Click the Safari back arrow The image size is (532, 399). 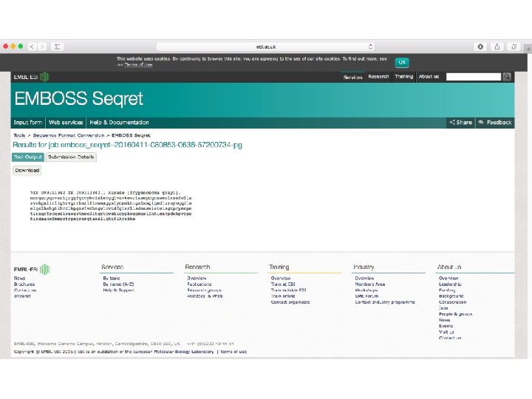tap(33, 47)
